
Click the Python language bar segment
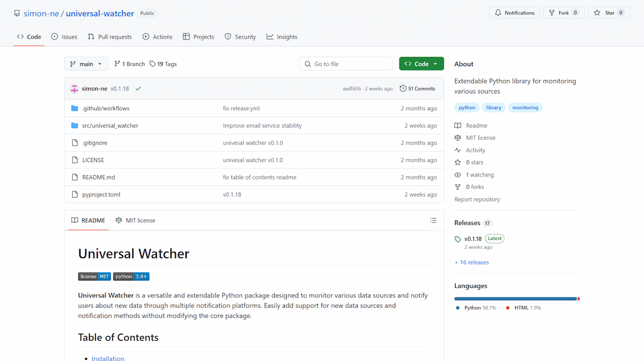pyautogui.click(x=515, y=298)
